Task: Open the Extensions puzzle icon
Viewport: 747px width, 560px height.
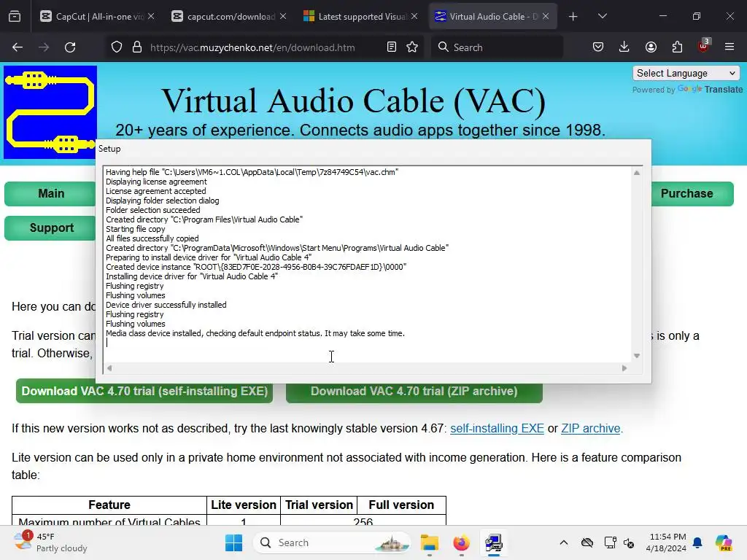Action: 677,47
